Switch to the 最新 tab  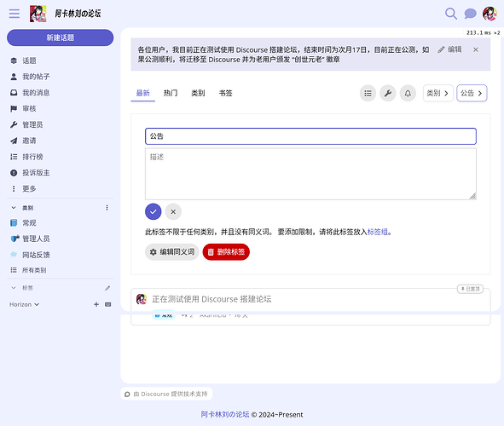[x=142, y=93]
